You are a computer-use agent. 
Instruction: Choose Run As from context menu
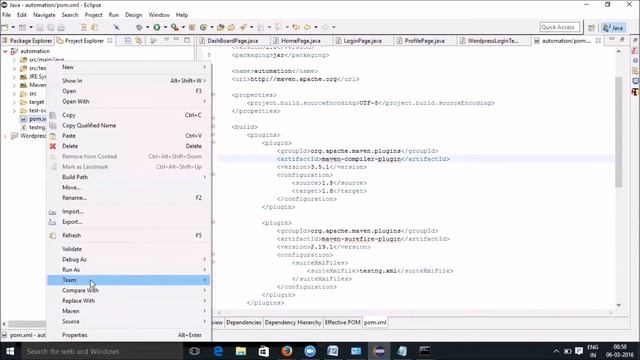point(129,270)
